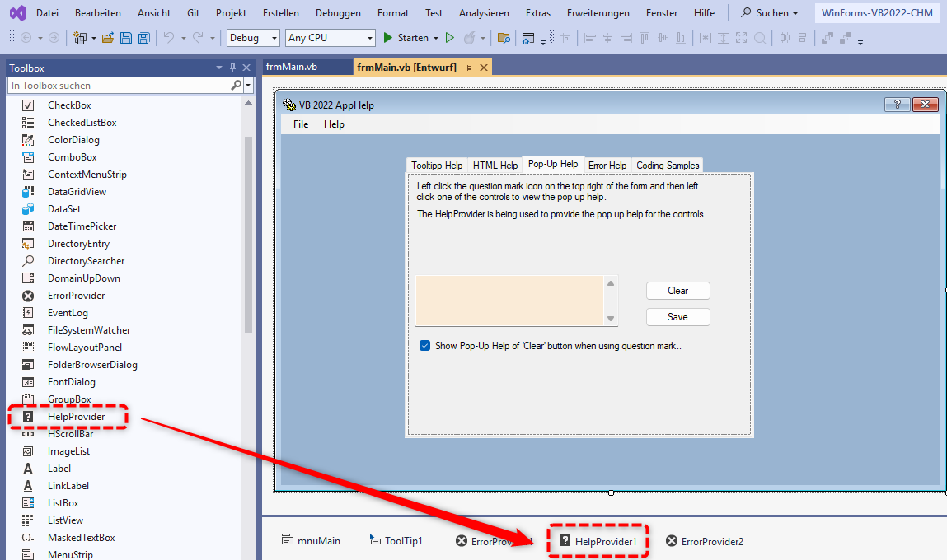Click the align-lefts toolbar icon
Image resolution: width=947 pixels, height=560 pixels.
tap(589, 37)
